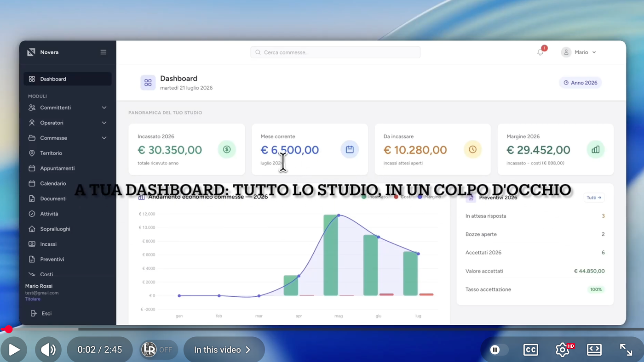This screenshot has height=362, width=644.
Task: Play the video with play button
Action: (14, 350)
